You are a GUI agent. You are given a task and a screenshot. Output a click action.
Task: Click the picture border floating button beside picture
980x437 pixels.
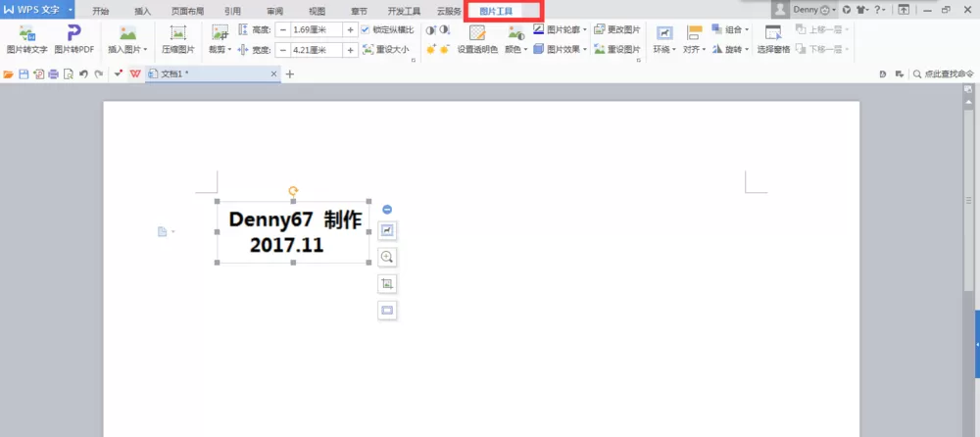click(387, 310)
